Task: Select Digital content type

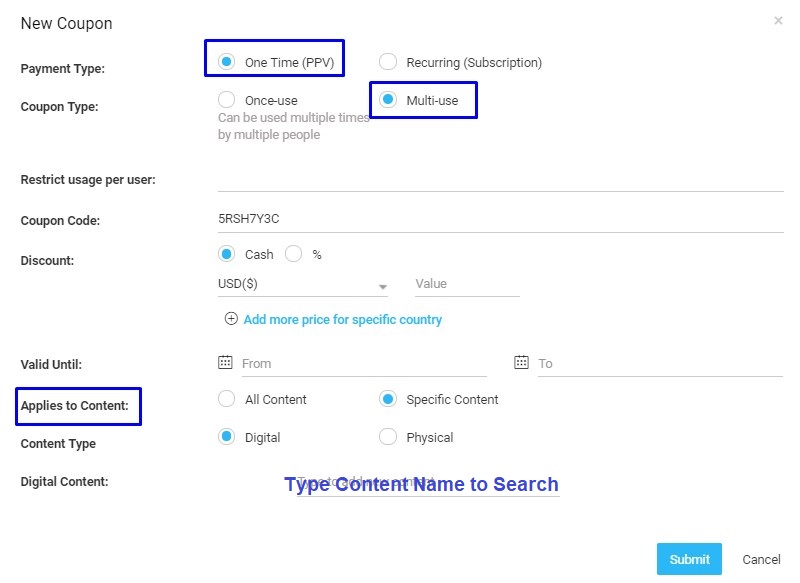Action: point(227,437)
